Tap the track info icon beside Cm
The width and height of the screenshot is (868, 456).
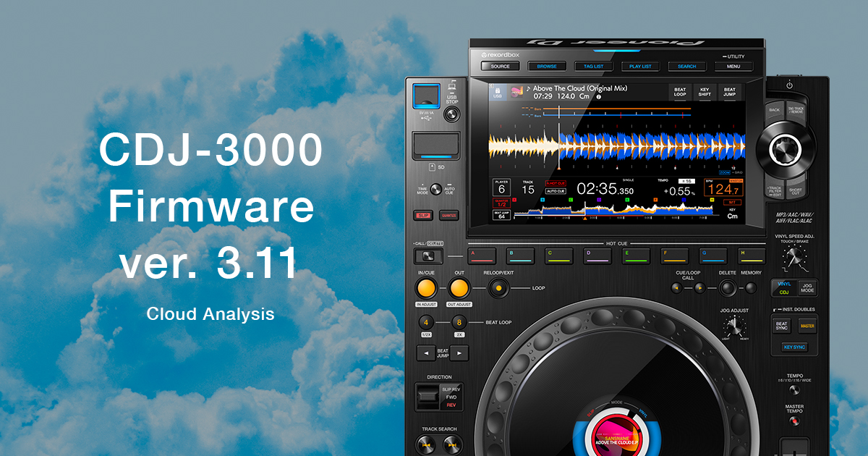pyautogui.click(x=599, y=96)
